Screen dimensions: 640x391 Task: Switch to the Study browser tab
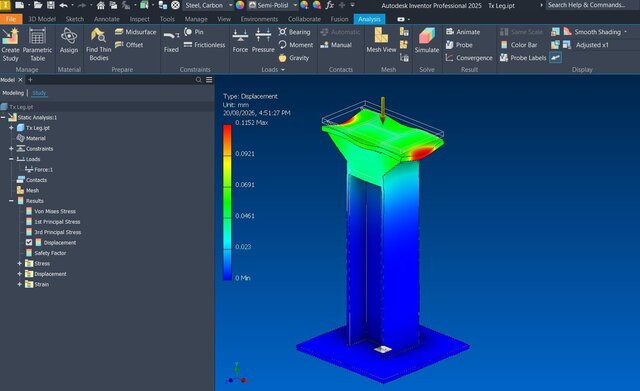pos(39,93)
